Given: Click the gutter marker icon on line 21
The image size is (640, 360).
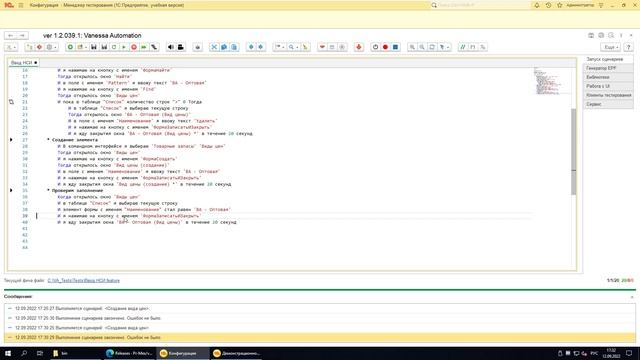Looking at the screenshot, I should click(11, 102).
